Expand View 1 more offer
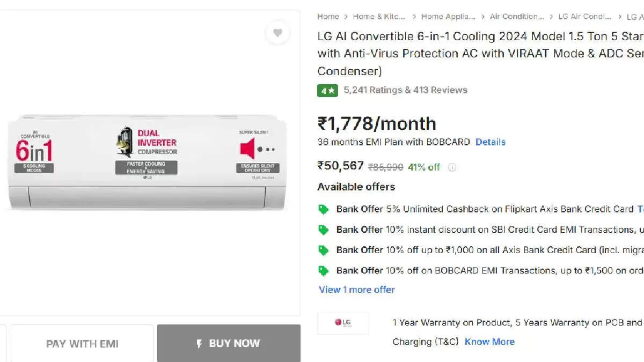644x362 pixels. pos(357,290)
